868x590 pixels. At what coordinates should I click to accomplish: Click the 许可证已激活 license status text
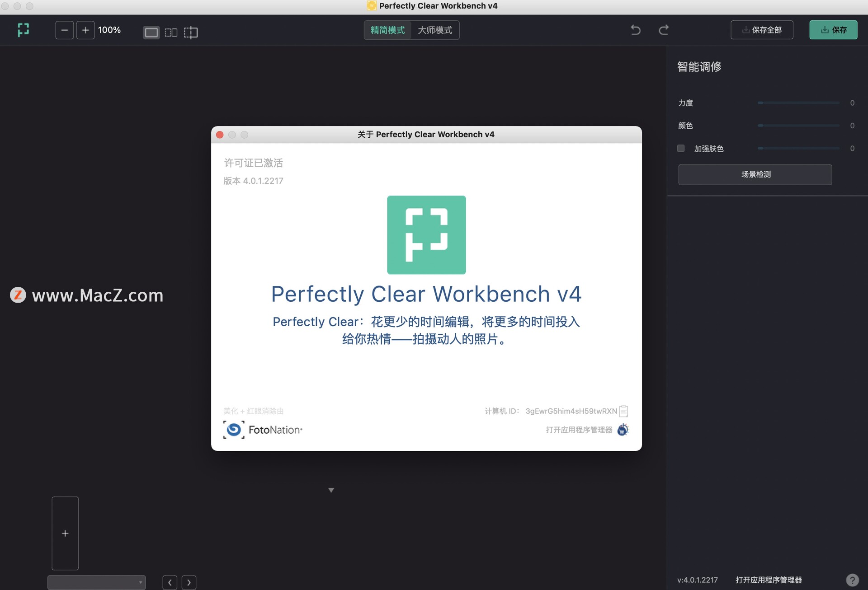[x=253, y=163]
